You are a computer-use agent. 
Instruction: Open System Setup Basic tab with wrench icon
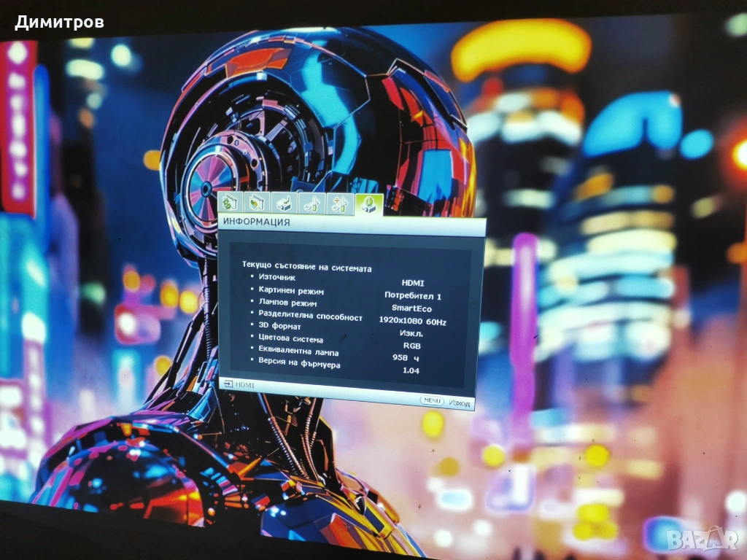click(x=311, y=204)
